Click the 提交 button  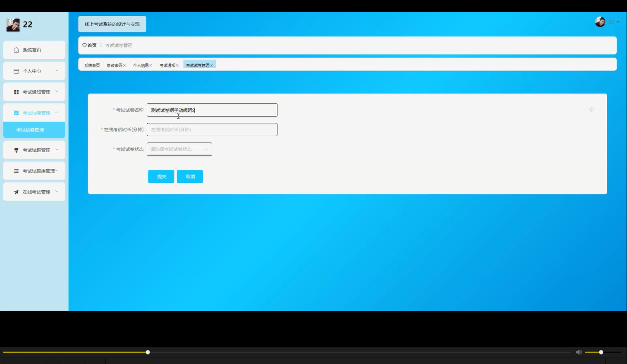pos(161,177)
